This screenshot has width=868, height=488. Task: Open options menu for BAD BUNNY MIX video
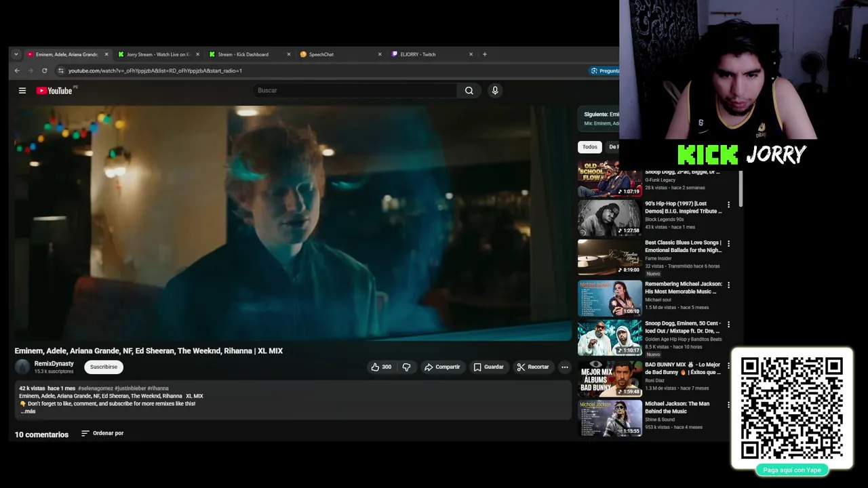pos(729,365)
